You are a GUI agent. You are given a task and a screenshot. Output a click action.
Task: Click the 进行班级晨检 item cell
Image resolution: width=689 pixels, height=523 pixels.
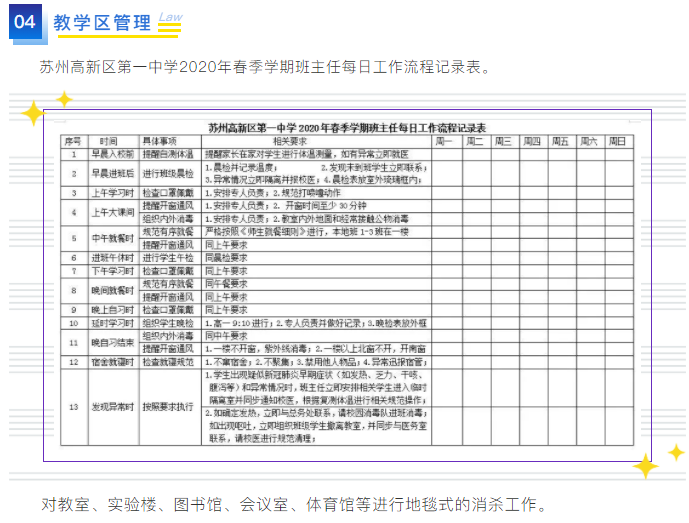coord(168,174)
